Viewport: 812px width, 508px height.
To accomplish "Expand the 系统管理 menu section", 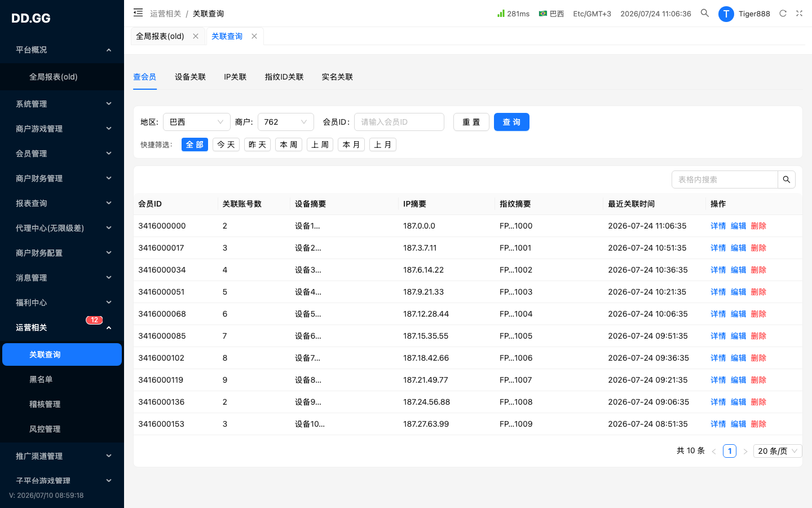I will (x=62, y=104).
